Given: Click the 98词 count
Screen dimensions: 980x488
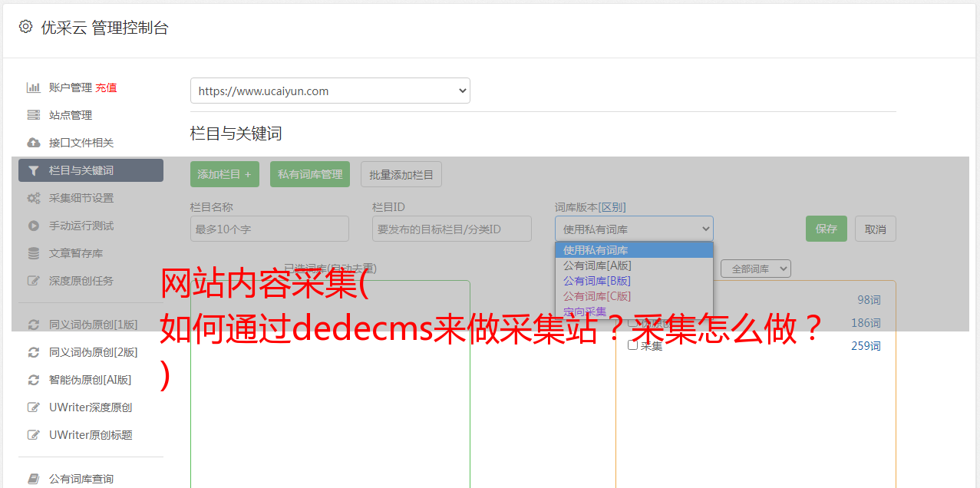Looking at the screenshot, I should pos(869,300).
